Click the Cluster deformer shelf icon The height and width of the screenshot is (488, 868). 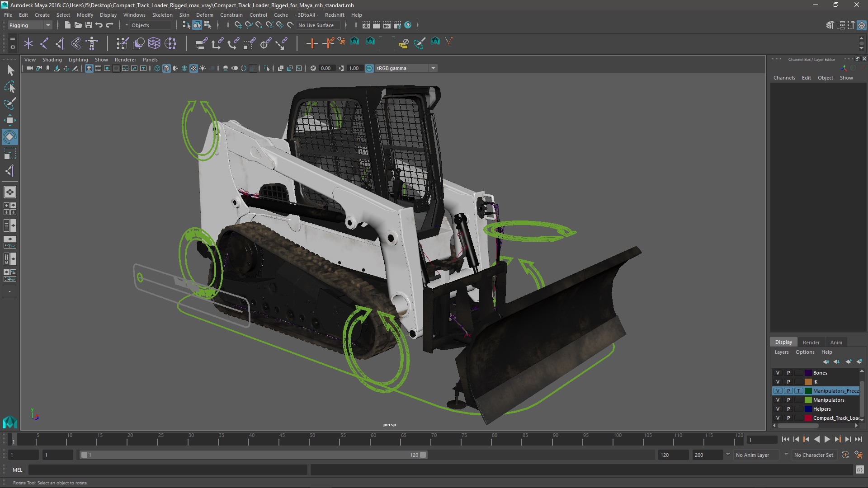170,43
